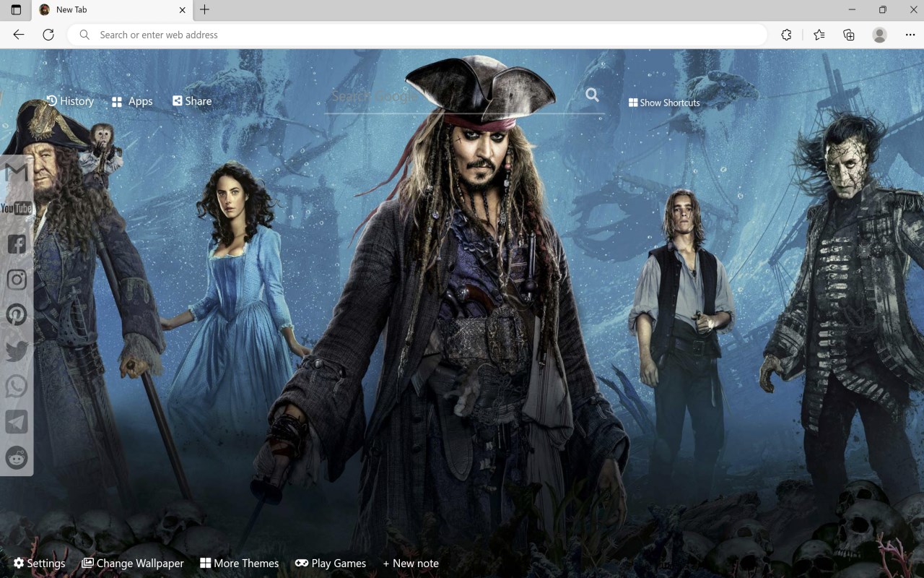Open History on the new tab page
This screenshot has width=924, height=578.
click(70, 101)
